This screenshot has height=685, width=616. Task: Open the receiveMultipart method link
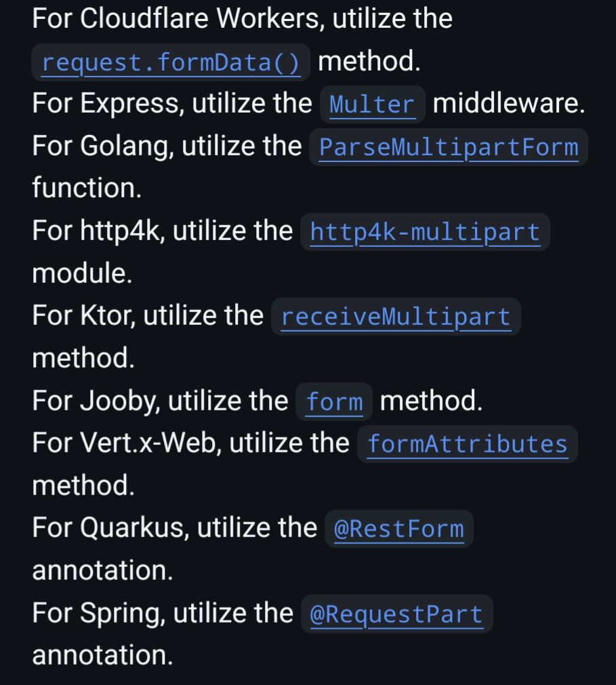[x=396, y=317]
